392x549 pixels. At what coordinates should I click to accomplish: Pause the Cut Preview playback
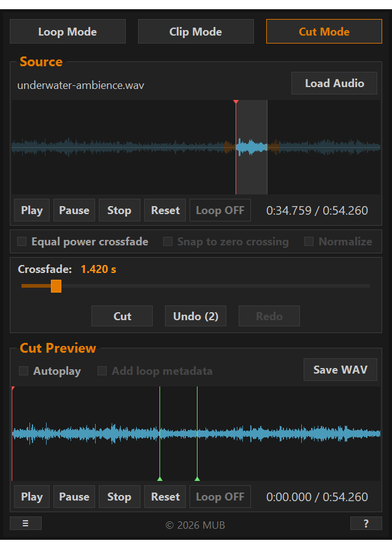74,496
